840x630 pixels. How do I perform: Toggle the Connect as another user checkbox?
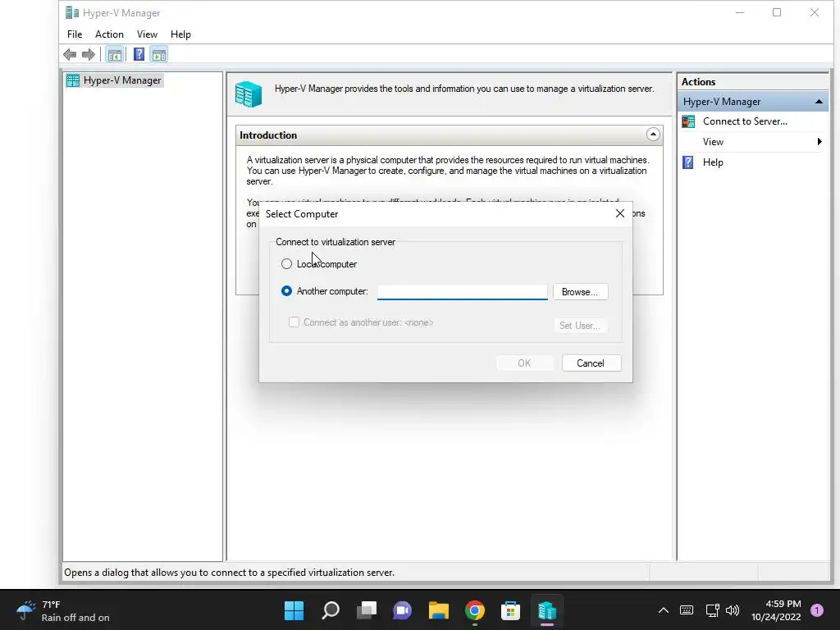(294, 322)
